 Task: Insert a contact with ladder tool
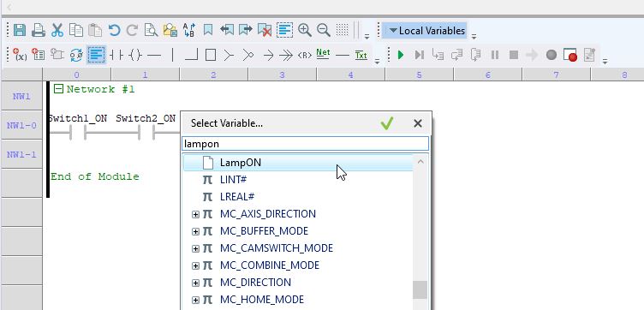click(x=116, y=55)
